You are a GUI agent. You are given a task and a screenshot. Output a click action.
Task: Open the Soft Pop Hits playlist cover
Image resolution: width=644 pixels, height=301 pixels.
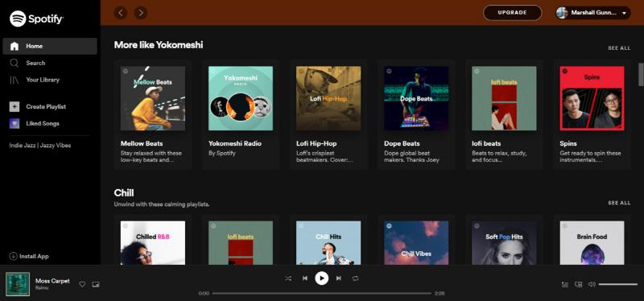coord(505,243)
